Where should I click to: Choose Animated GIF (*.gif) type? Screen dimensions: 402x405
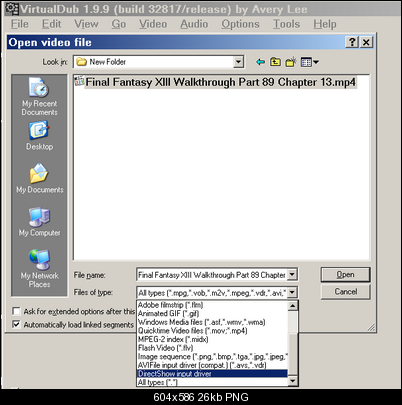(212, 314)
